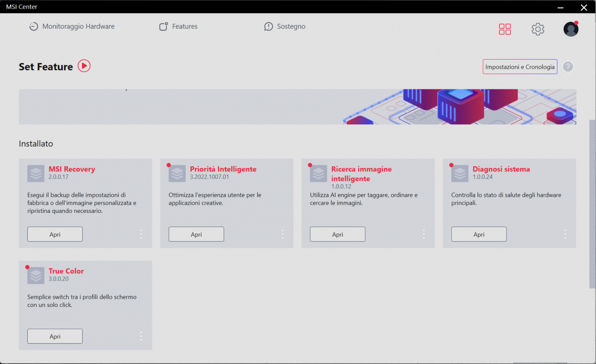
Task: Expand MSI Recovery three-dot options menu
Action: click(141, 234)
